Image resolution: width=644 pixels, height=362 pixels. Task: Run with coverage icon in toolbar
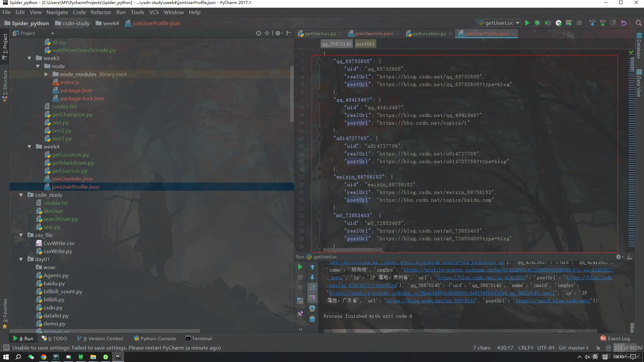pos(548,23)
